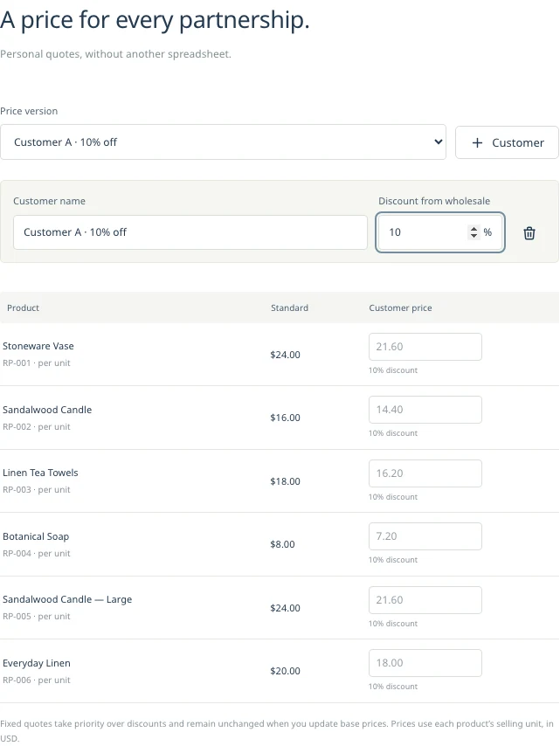Click the $18.00 standard price

pos(285,481)
